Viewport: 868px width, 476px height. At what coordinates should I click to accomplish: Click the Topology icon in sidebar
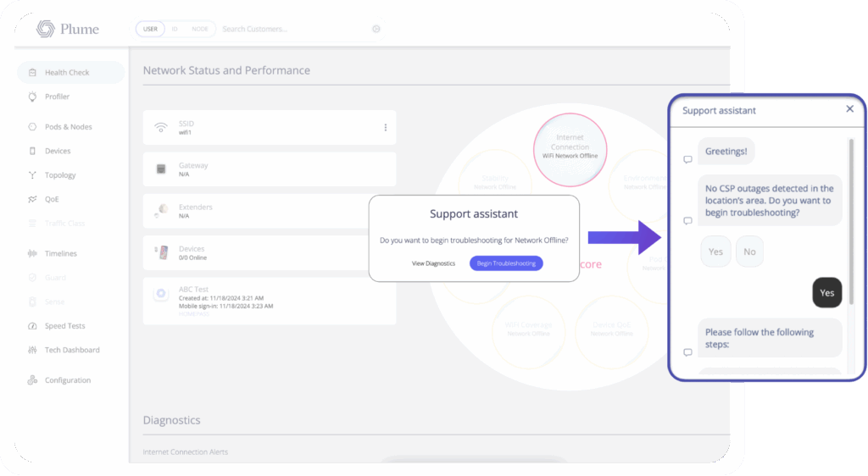pyautogui.click(x=32, y=175)
